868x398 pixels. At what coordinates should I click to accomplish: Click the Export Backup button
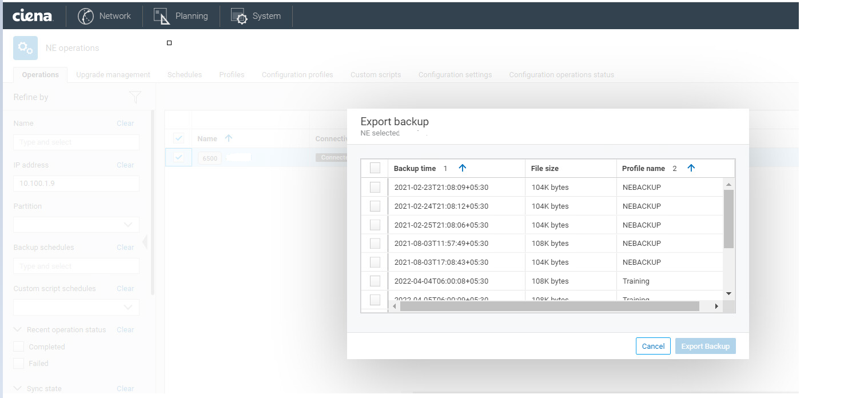[705, 346]
